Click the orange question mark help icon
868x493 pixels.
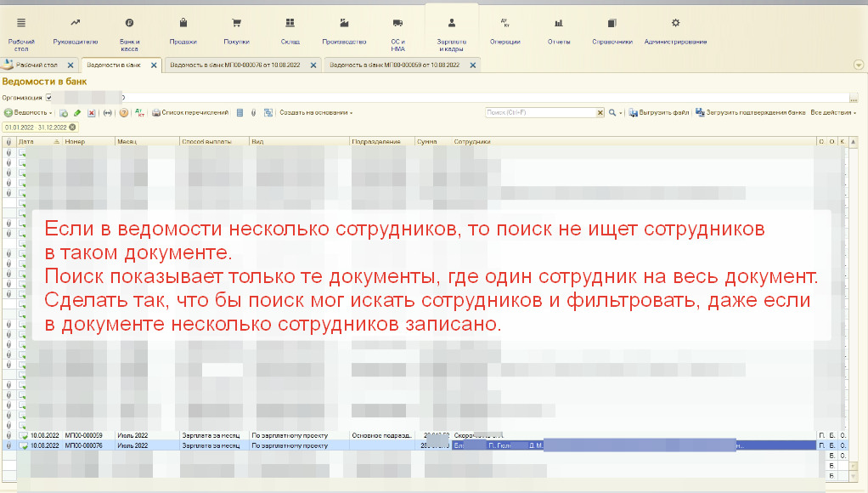pos(124,112)
